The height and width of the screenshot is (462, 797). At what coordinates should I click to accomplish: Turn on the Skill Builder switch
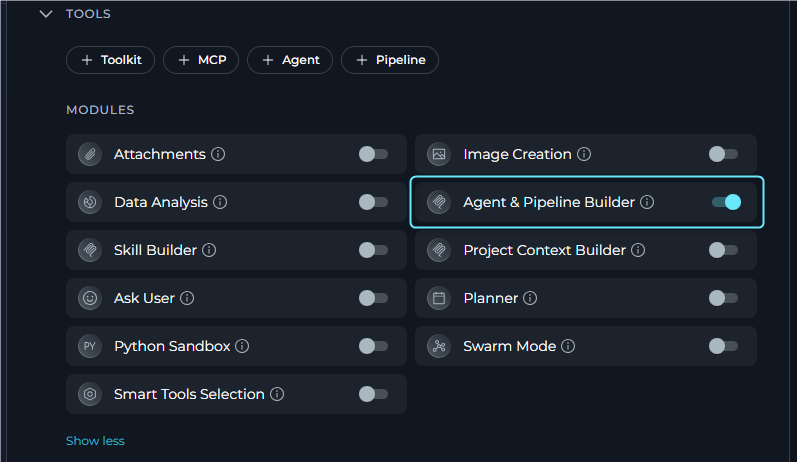[x=373, y=250]
